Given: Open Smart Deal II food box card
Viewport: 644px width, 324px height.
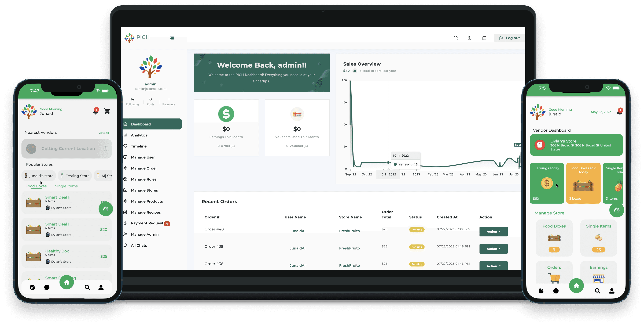Looking at the screenshot, I should click(67, 202).
